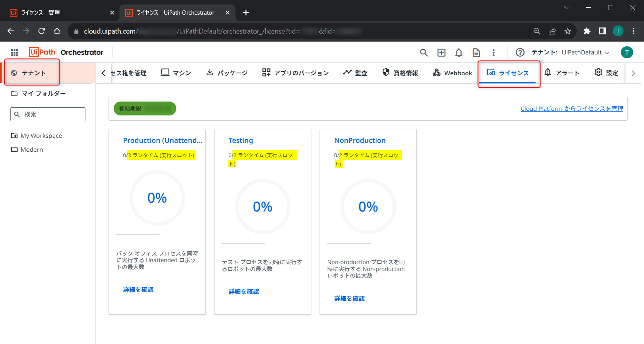Switch to the アクセス権を管理 tab
Image resolution: width=644 pixels, height=344 pixels.
(129, 73)
